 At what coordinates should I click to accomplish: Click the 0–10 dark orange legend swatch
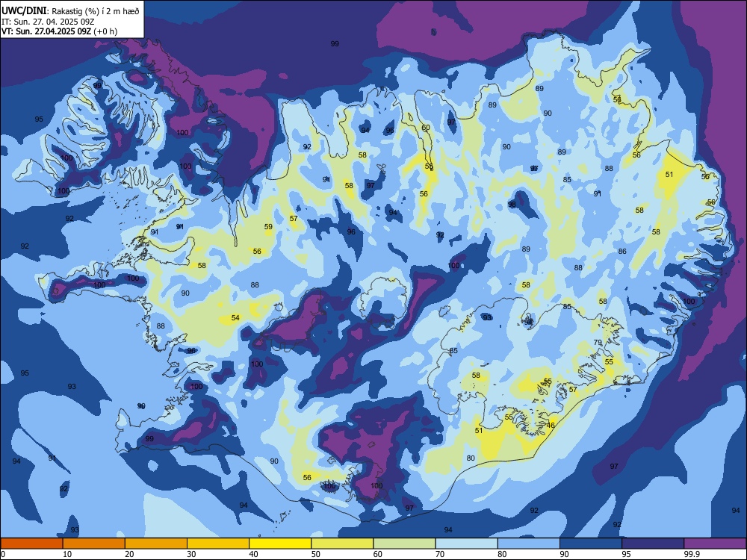coord(31,544)
